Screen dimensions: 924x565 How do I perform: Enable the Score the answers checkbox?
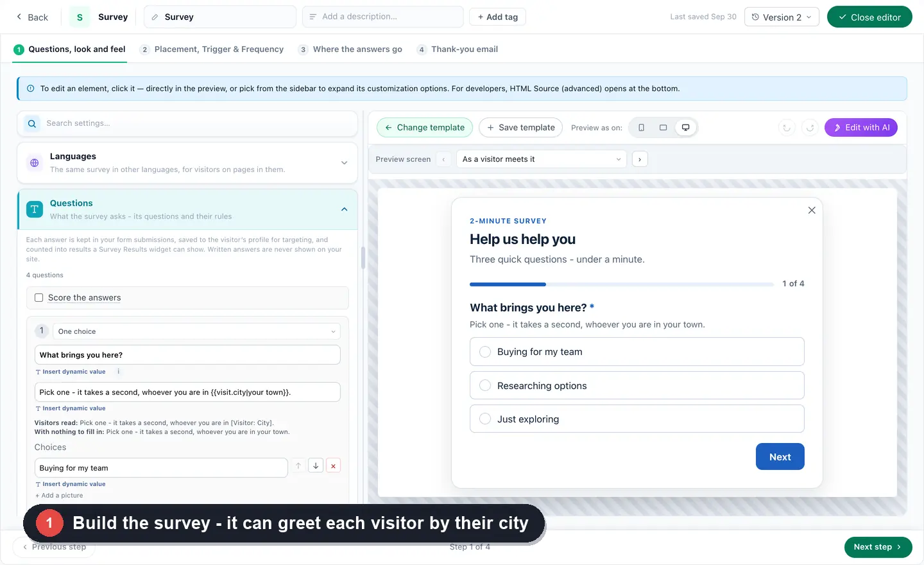(38, 298)
